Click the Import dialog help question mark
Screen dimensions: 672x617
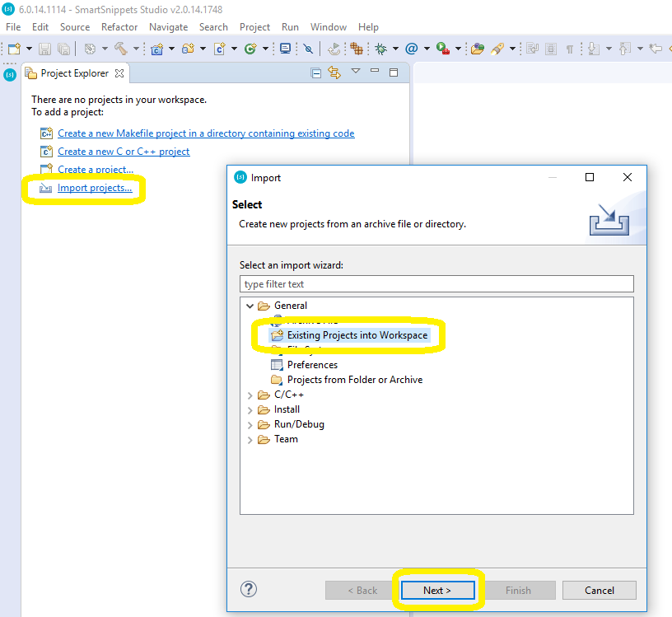coord(249,589)
